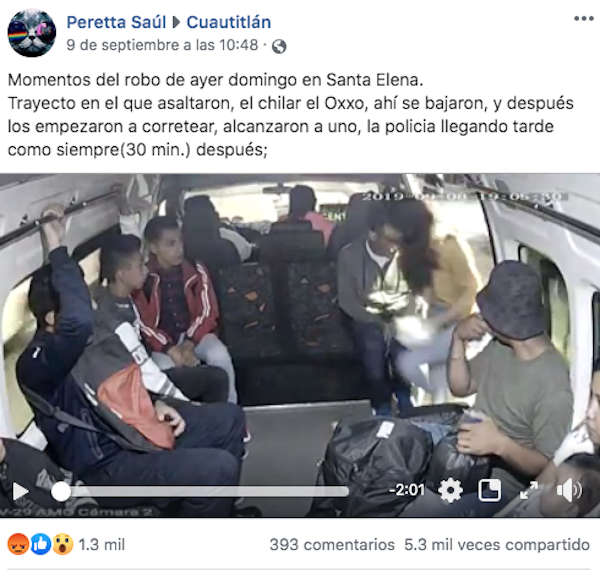Expand video to fullscreen

coord(529,490)
